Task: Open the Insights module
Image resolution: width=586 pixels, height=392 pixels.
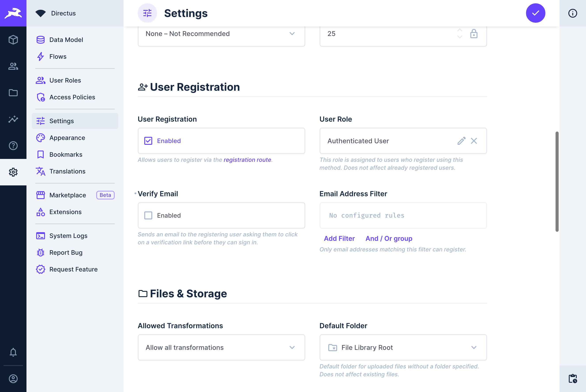Action: click(13, 119)
